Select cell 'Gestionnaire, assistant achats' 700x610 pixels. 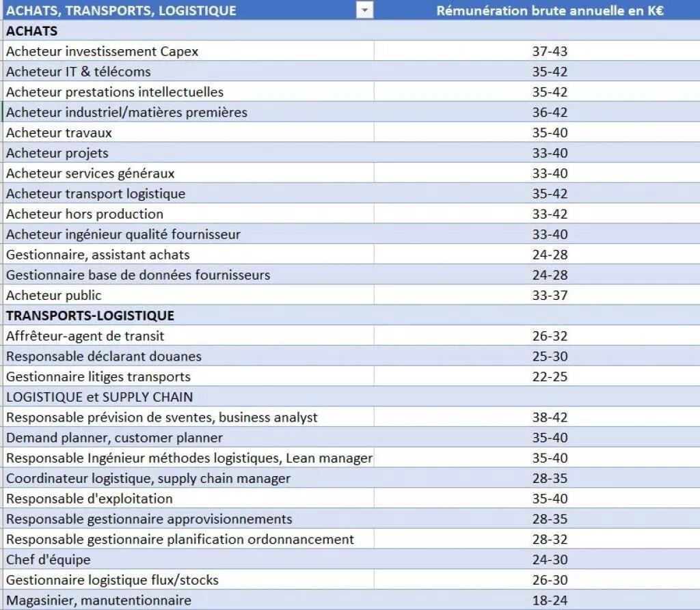pyautogui.click(x=189, y=254)
